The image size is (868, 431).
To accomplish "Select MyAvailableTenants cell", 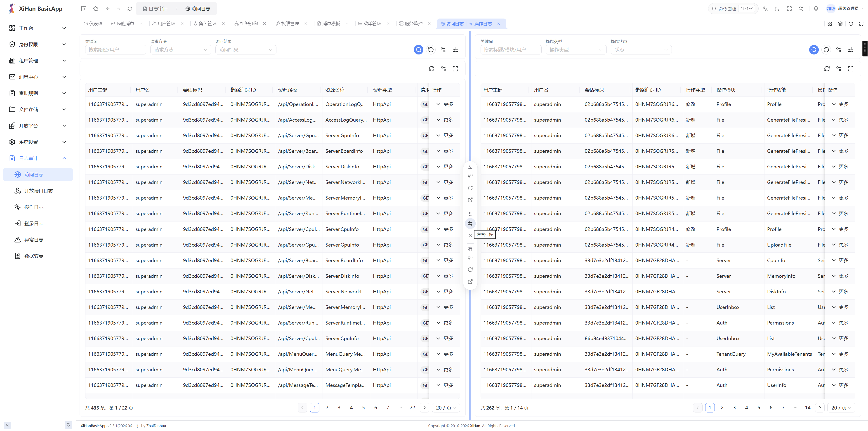I will coord(789,354).
